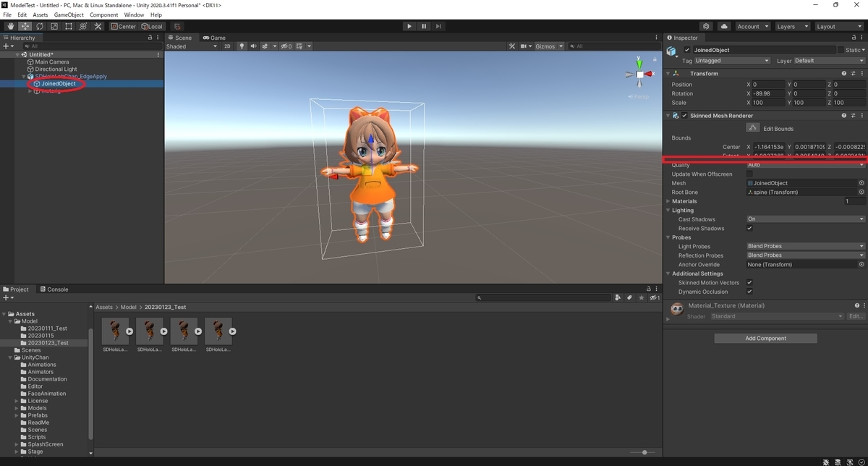Screen dimensions: 868x466
Task: Click the Play button
Action: 409,26
